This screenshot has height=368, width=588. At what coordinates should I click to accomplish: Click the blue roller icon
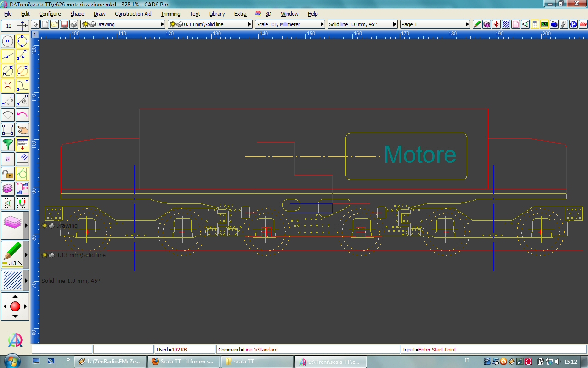pyautogui.click(x=554, y=24)
